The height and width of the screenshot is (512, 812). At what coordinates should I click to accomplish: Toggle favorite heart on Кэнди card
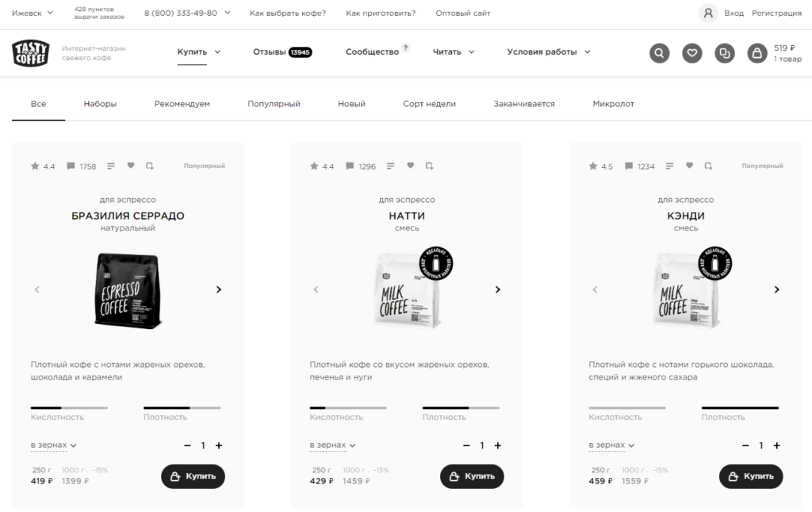[x=689, y=166]
